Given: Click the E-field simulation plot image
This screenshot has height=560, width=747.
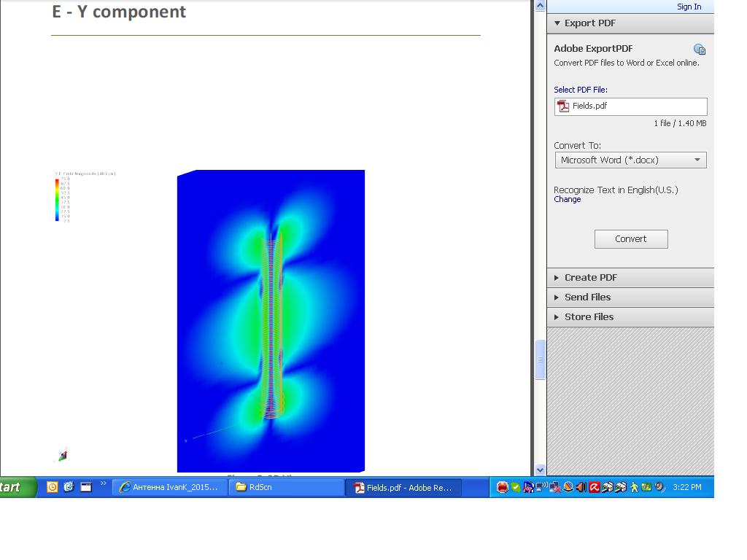Looking at the screenshot, I should pos(271,321).
